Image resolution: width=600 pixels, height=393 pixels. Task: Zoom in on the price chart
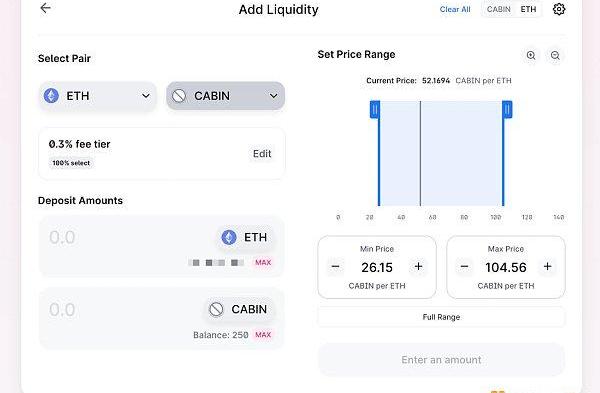click(531, 55)
